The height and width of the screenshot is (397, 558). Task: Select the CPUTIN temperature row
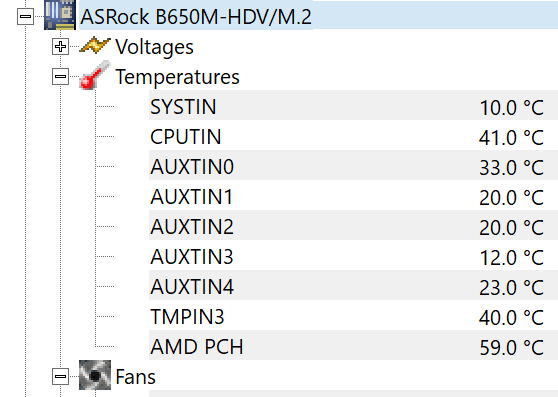[353, 137]
